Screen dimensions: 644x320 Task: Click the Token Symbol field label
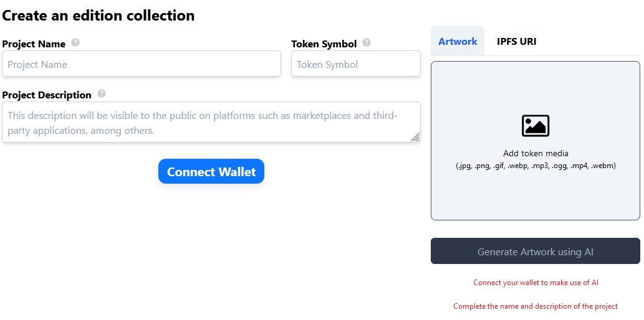(x=324, y=44)
